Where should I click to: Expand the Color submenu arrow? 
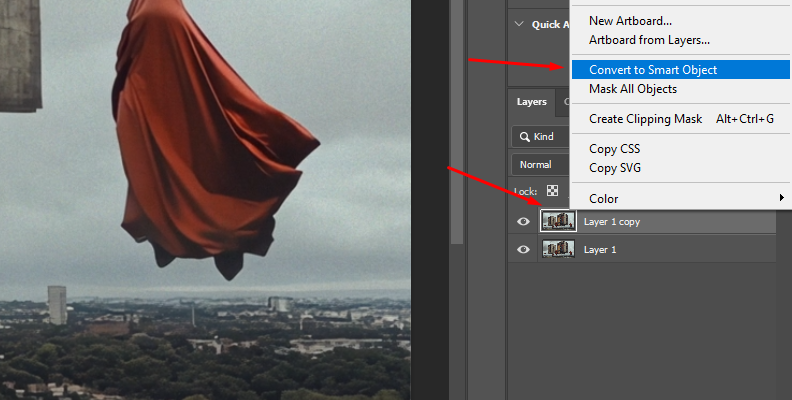click(x=781, y=198)
